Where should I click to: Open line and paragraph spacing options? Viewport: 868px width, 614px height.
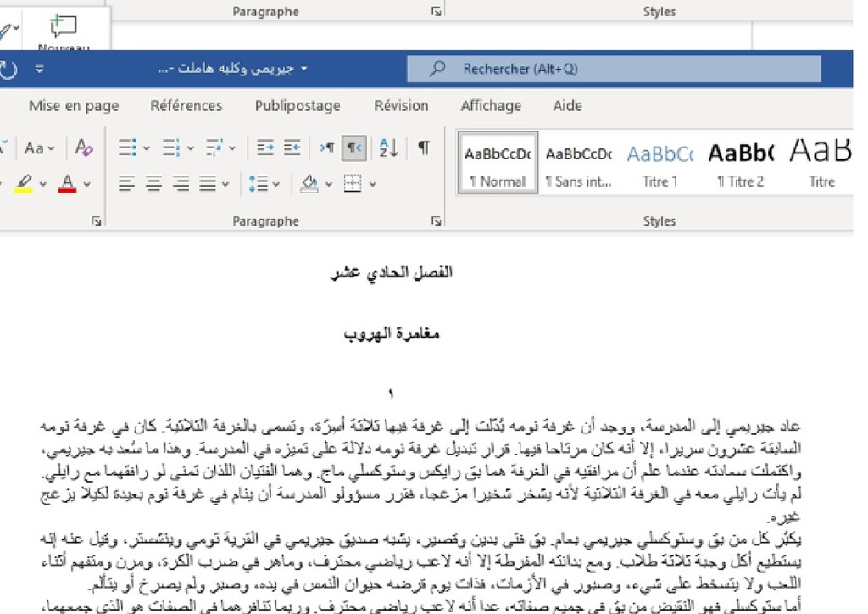[x=259, y=184]
